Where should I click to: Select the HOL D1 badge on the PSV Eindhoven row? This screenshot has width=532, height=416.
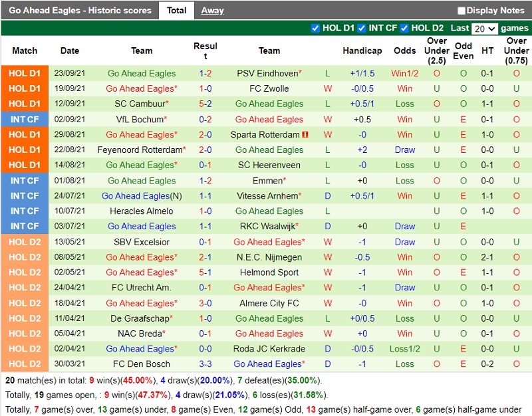click(x=25, y=73)
